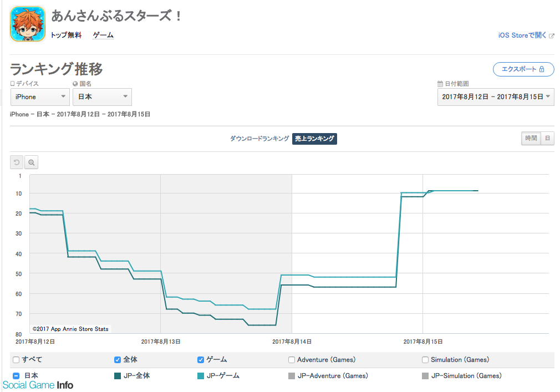
Task: Open the 日本 country dropdown
Action: coord(102,96)
